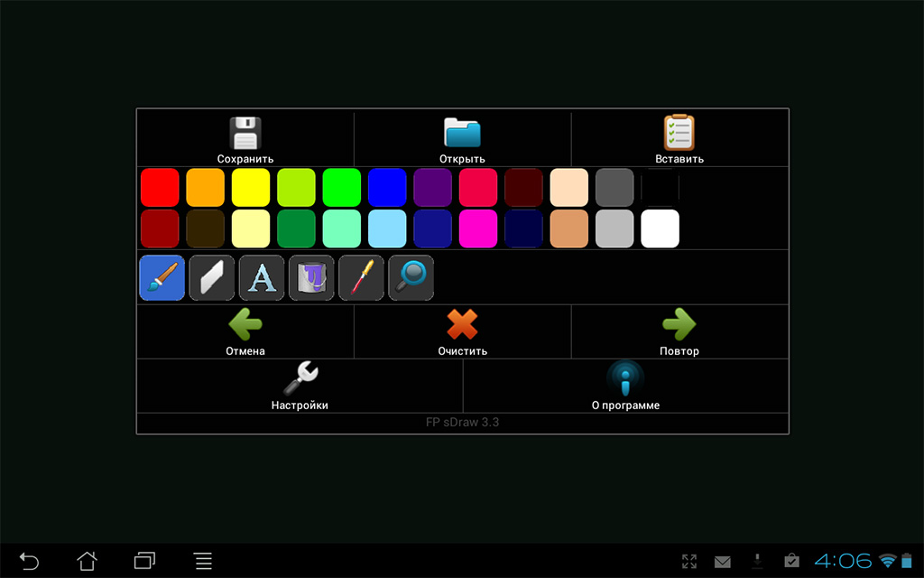This screenshot has width=924, height=578.
Task: Open a file via Открыть folder
Action: 463,140
